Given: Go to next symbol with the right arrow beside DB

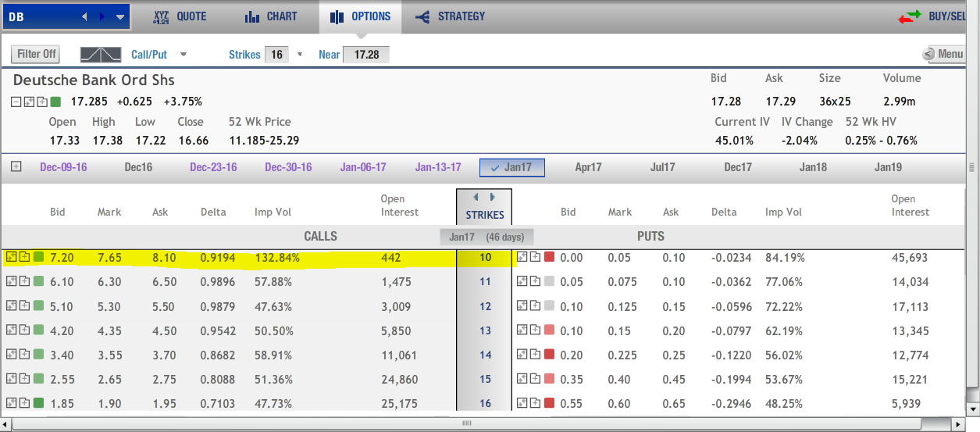Looking at the screenshot, I should (102, 16).
